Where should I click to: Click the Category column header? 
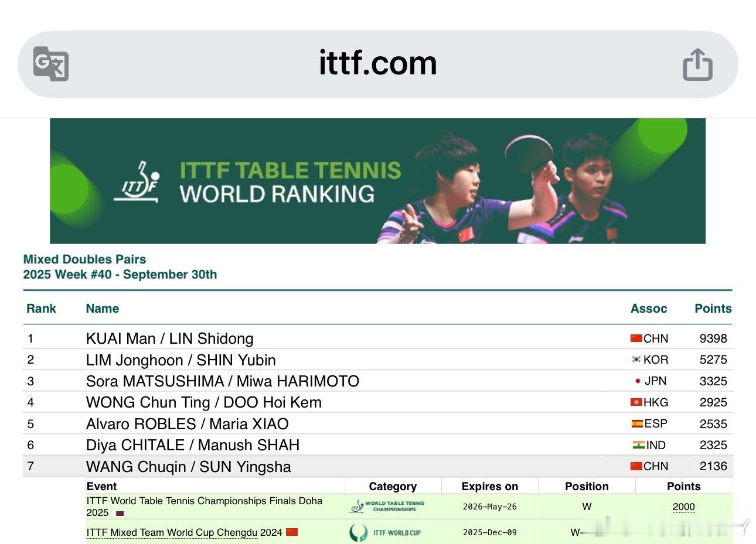point(393,486)
